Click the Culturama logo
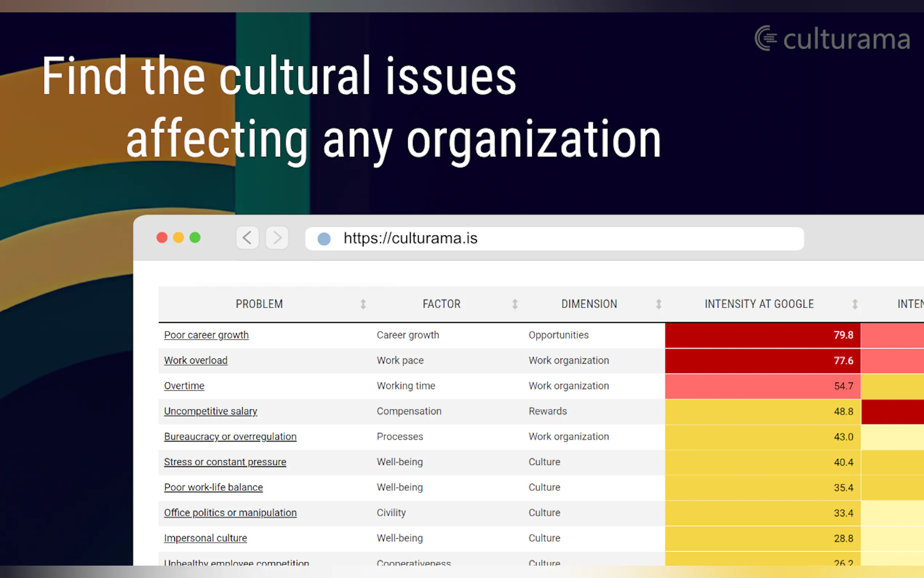924x578 pixels. coord(832,39)
